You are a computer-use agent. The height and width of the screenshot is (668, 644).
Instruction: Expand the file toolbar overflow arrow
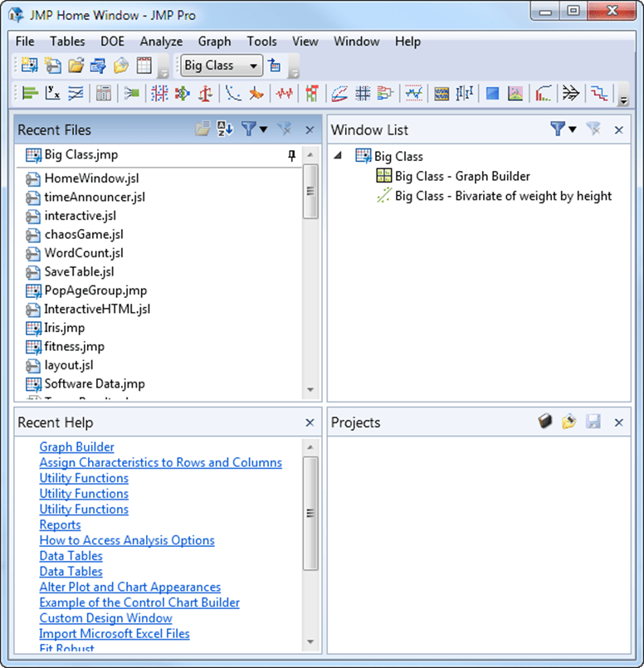(163, 73)
